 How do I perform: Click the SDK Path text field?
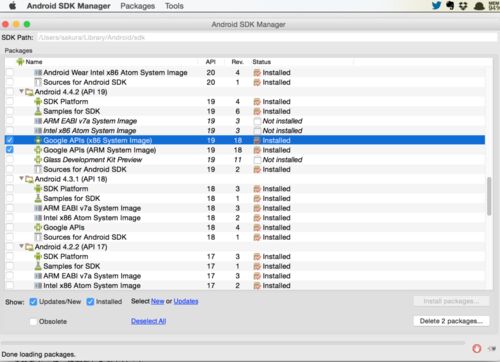pyautogui.click(x=267, y=37)
